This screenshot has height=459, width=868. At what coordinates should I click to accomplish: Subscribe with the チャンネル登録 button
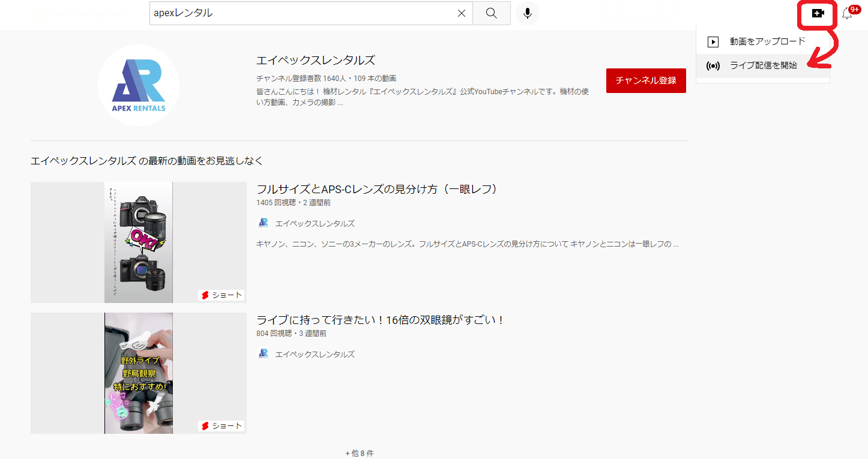coord(646,80)
